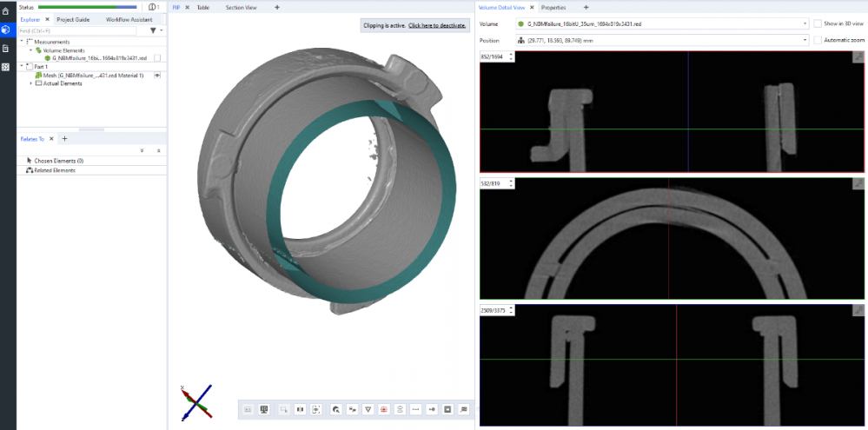The height and width of the screenshot is (430, 868).
Task: Toggle visibility eye of the Mesh element
Action: [x=157, y=76]
